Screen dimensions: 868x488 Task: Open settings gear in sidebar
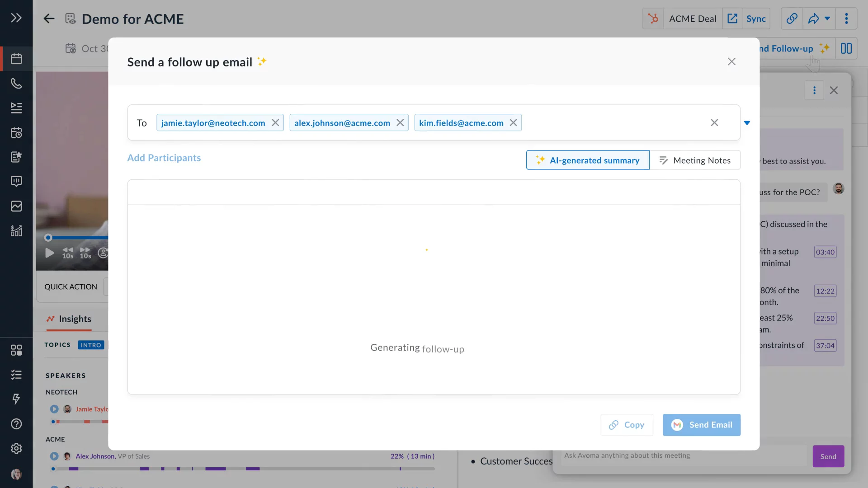(x=16, y=448)
